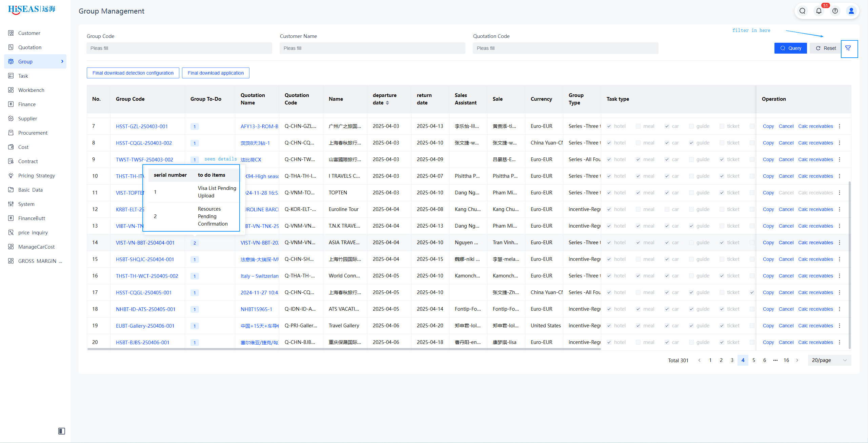The width and height of the screenshot is (868, 443).
Task: Sort by departure date arrows
Action: [387, 103]
